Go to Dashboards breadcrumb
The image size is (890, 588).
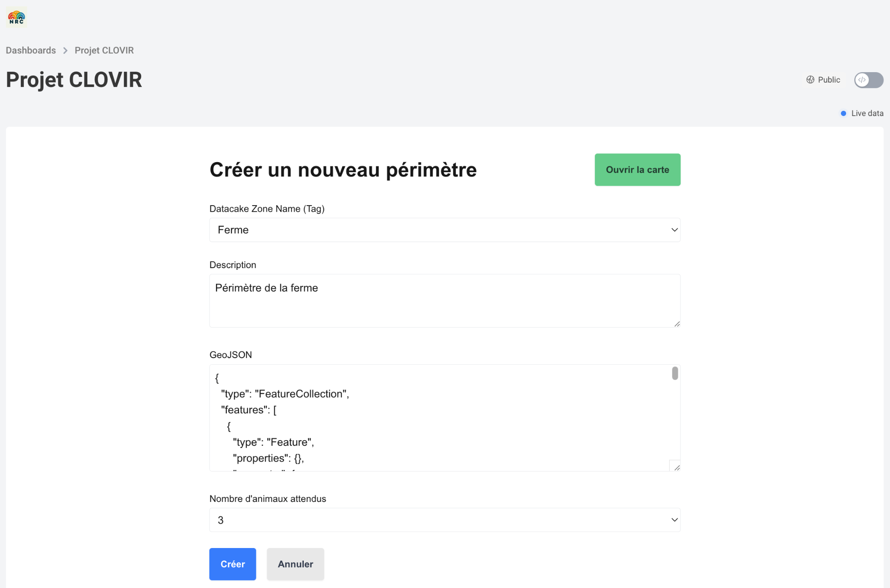point(31,50)
